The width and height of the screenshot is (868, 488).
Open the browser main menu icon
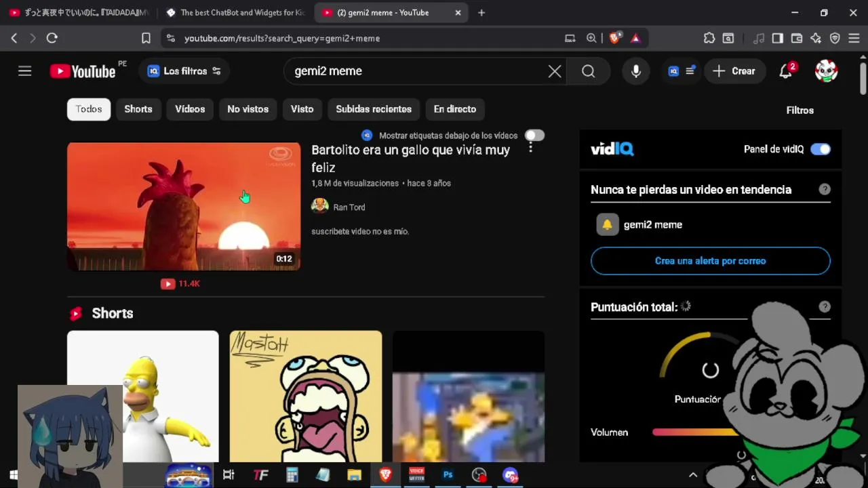click(854, 39)
